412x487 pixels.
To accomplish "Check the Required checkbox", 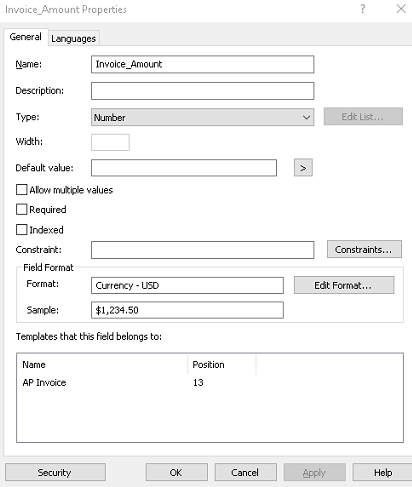I will (x=22, y=209).
